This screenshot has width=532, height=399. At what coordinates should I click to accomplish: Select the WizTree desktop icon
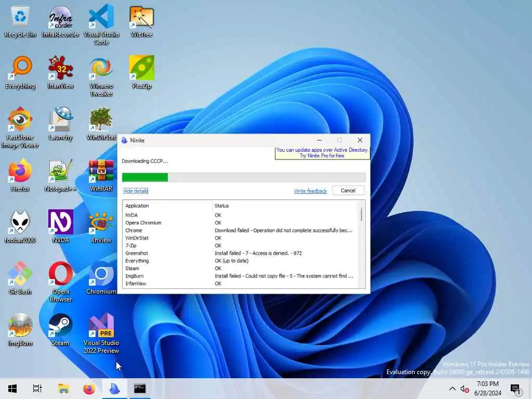pyautogui.click(x=141, y=21)
